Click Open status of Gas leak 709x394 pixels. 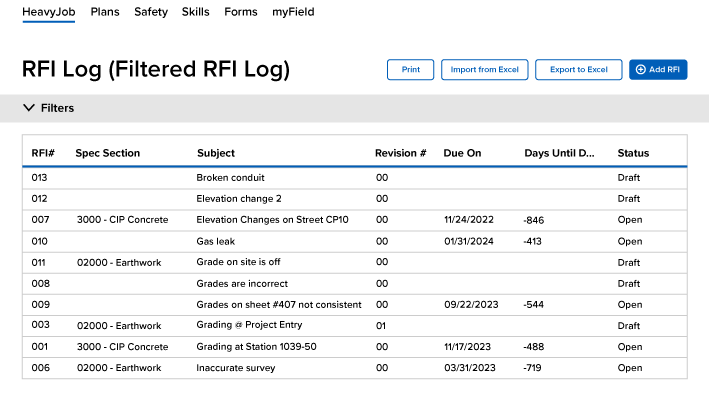tap(630, 242)
